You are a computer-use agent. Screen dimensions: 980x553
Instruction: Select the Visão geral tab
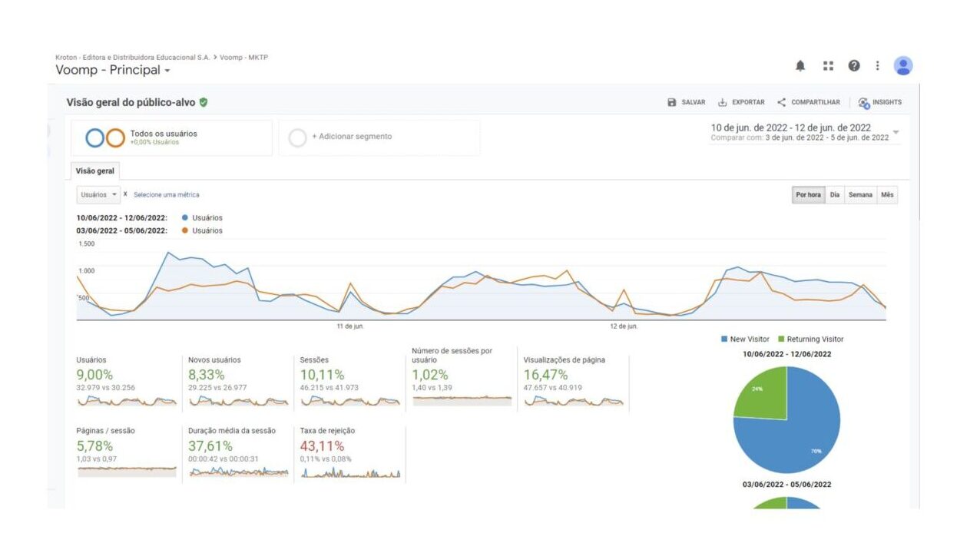[95, 171]
